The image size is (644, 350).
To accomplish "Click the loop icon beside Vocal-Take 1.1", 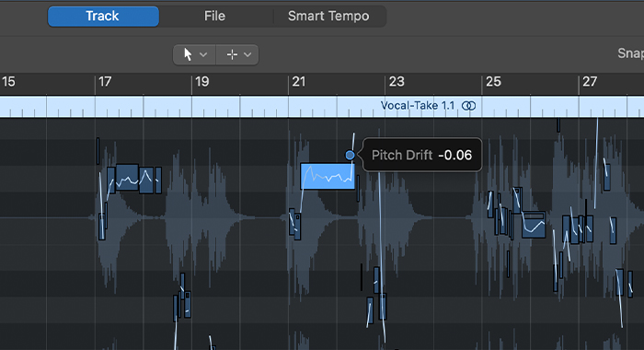I will (x=468, y=106).
